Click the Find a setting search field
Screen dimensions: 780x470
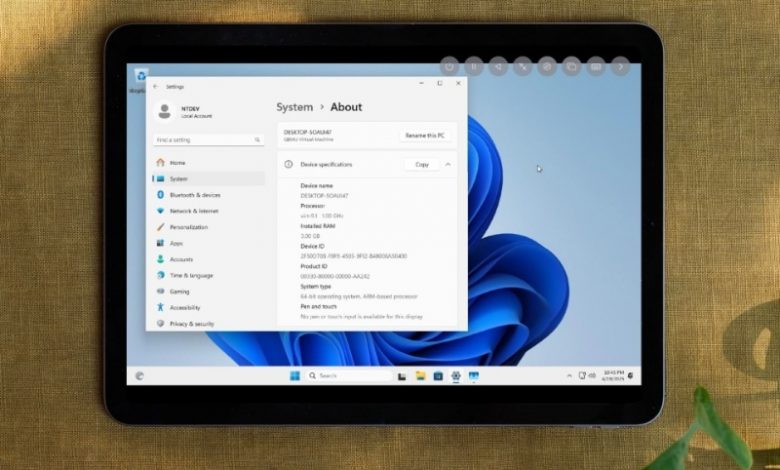coord(208,140)
